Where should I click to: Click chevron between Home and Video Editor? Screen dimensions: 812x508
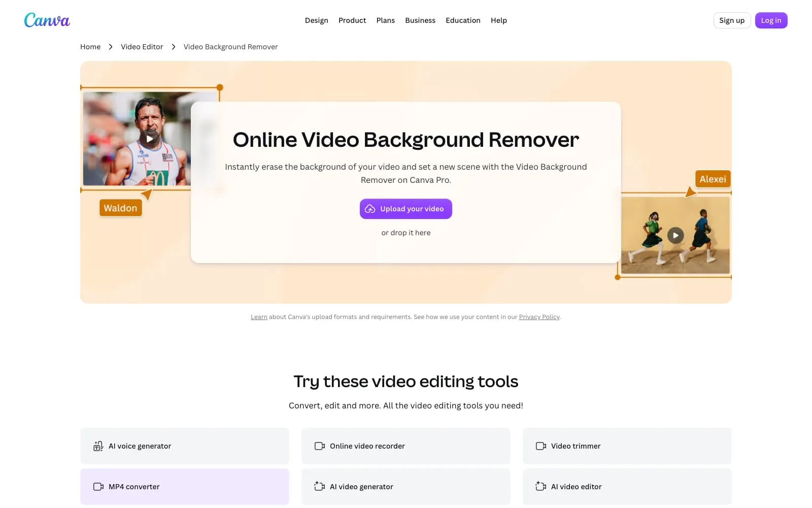[111, 47]
